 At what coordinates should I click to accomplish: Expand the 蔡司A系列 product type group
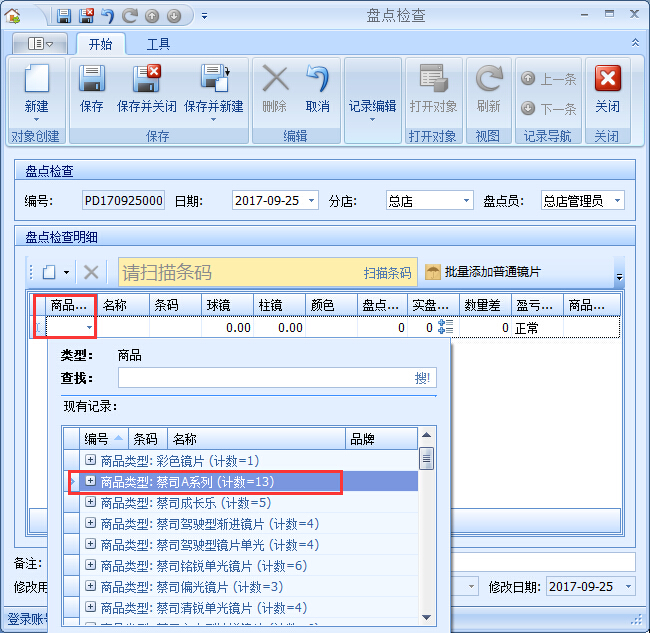click(90, 482)
